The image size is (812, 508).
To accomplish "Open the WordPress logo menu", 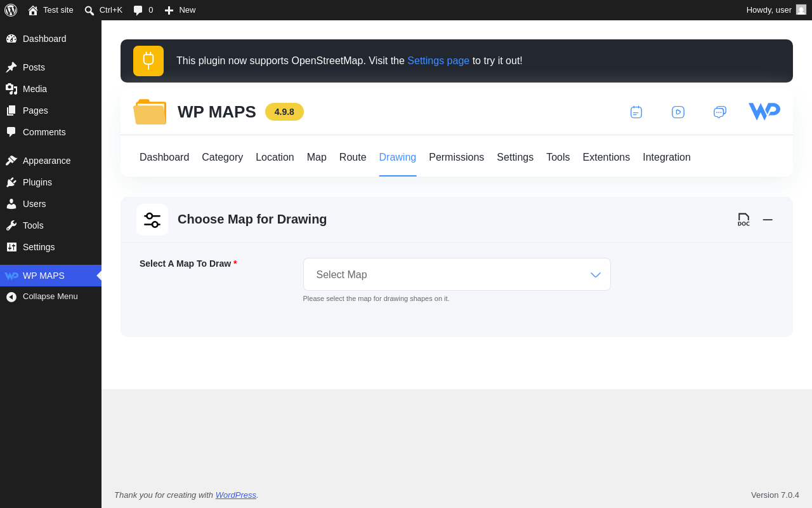I will click(x=11, y=10).
